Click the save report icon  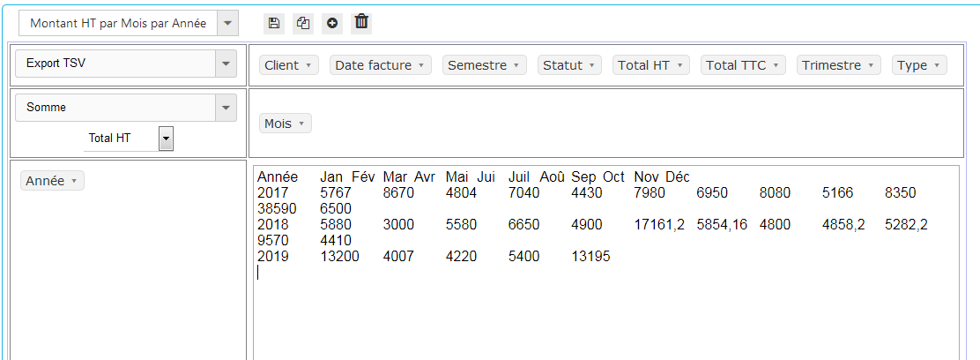(x=274, y=24)
